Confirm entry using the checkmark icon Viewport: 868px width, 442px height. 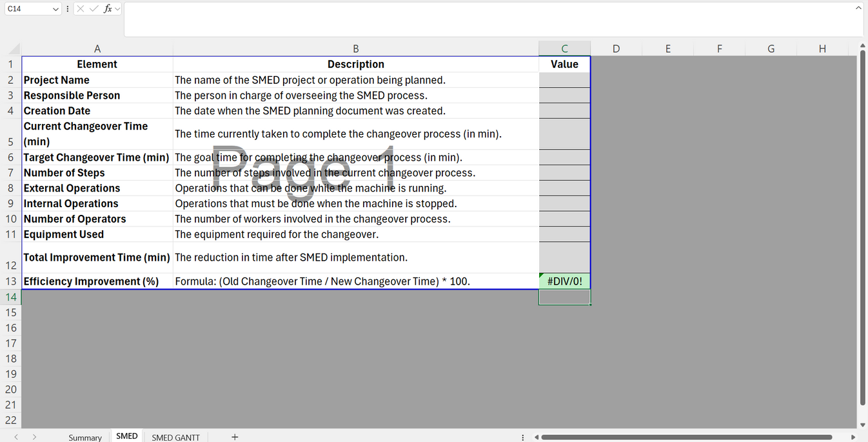click(x=94, y=8)
